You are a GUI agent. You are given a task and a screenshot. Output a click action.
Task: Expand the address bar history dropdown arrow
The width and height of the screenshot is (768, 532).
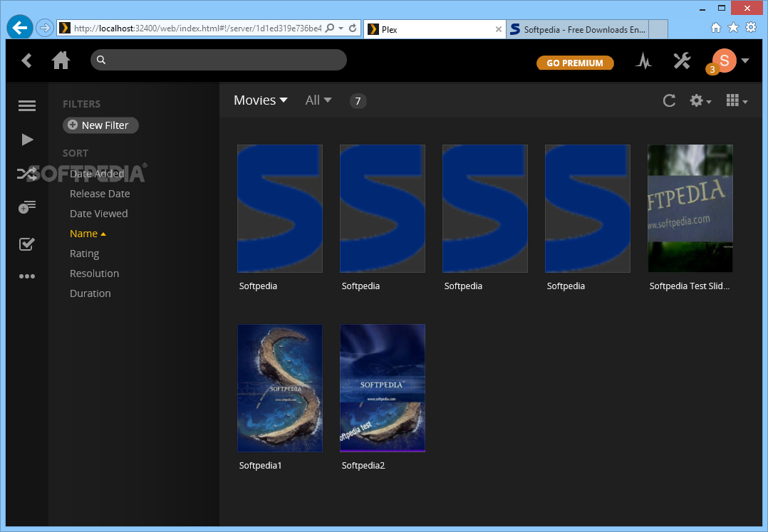[341, 28]
